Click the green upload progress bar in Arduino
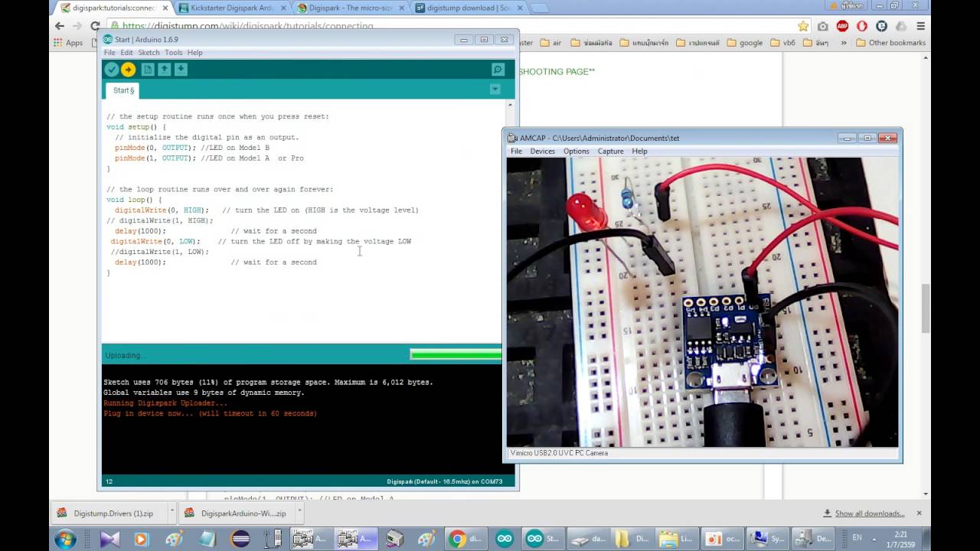The image size is (980, 551). (x=456, y=355)
